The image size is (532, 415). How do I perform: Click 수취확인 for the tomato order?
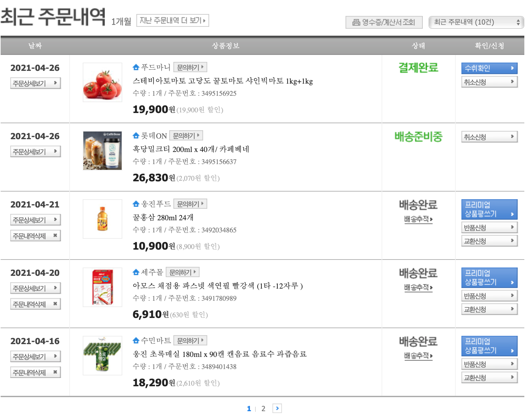tap(489, 68)
